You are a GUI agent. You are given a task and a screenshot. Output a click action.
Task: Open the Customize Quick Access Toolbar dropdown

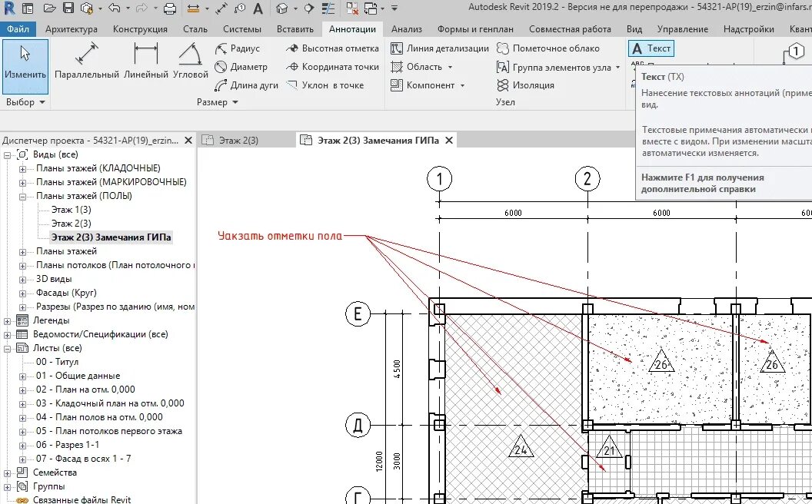pyautogui.click(x=394, y=8)
